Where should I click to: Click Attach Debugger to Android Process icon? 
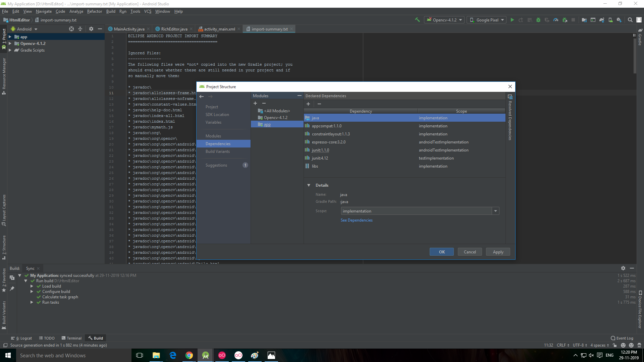click(x=565, y=20)
